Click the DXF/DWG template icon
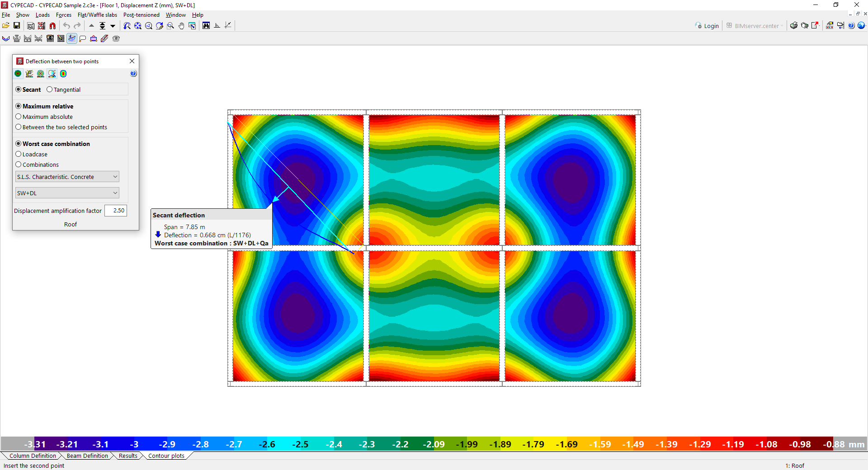The width and height of the screenshot is (868, 470). click(x=31, y=26)
